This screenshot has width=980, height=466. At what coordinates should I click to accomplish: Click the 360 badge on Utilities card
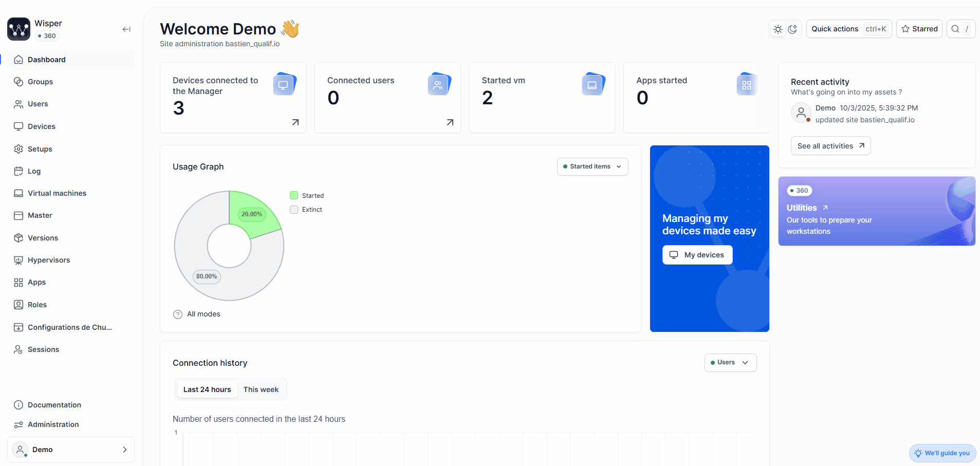click(799, 191)
